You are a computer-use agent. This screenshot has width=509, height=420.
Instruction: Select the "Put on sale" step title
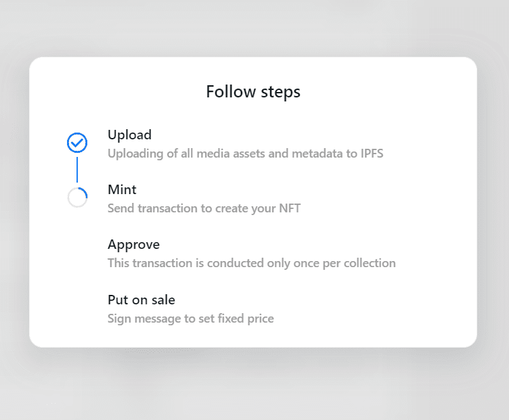(x=141, y=300)
